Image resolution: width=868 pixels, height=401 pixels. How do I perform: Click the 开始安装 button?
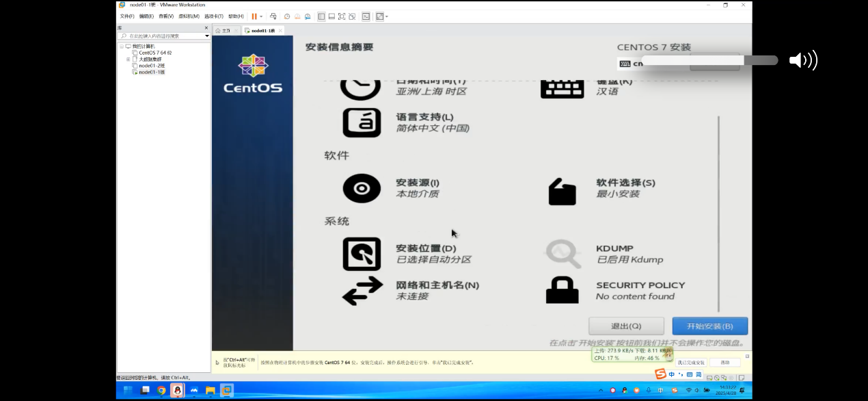(709, 326)
